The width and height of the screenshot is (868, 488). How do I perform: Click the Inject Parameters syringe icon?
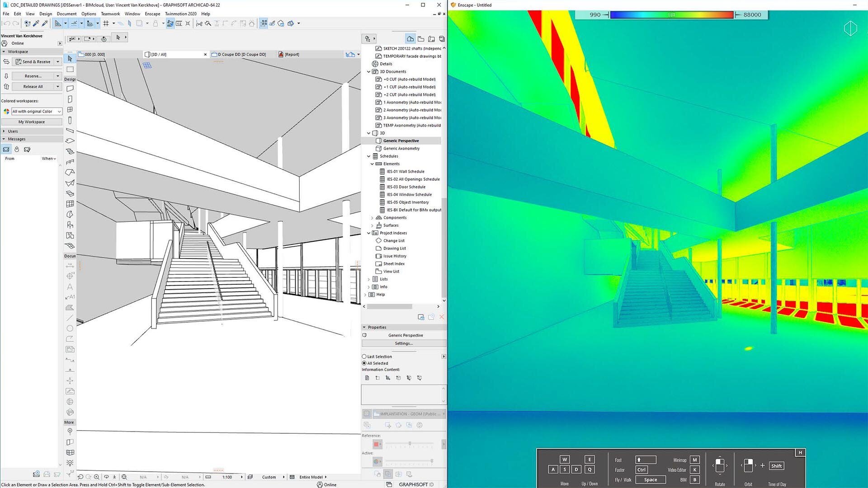point(45,23)
